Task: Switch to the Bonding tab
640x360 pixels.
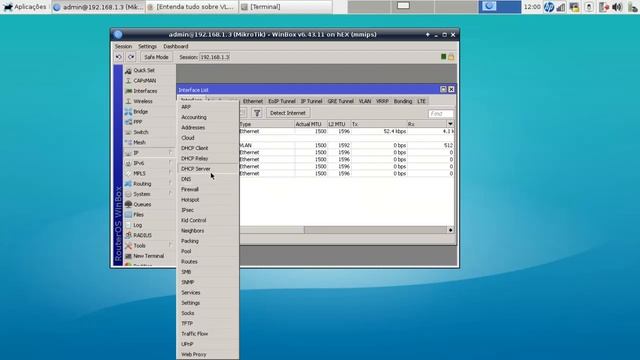Action: (x=403, y=101)
